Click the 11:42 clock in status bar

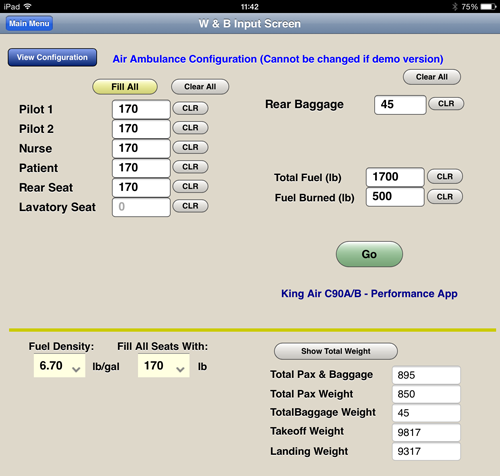pos(250,7)
